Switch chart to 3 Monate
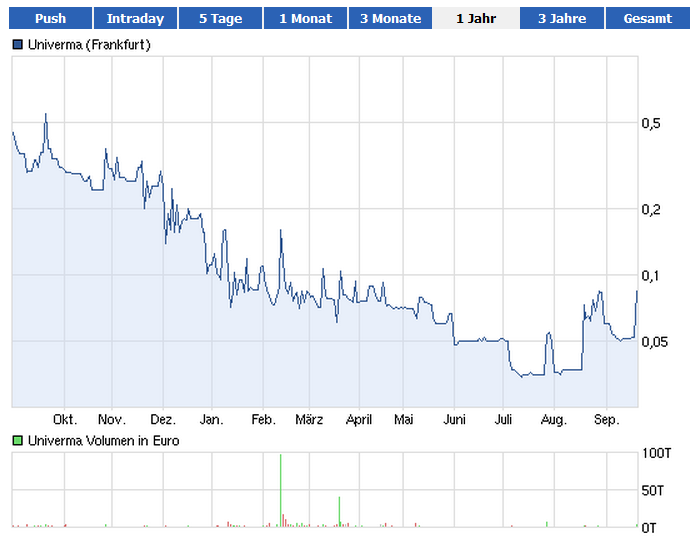The image size is (700, 541). [x=391, y=18]
